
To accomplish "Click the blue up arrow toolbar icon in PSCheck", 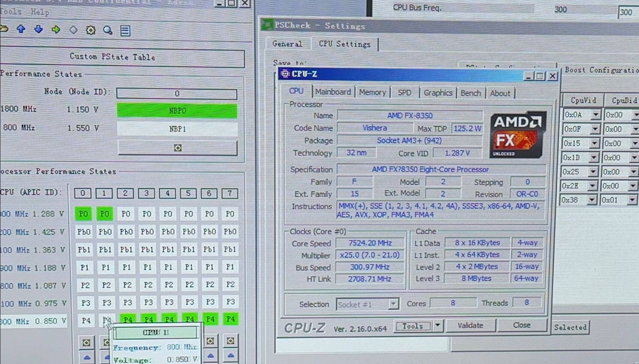I will pos(21,29).
